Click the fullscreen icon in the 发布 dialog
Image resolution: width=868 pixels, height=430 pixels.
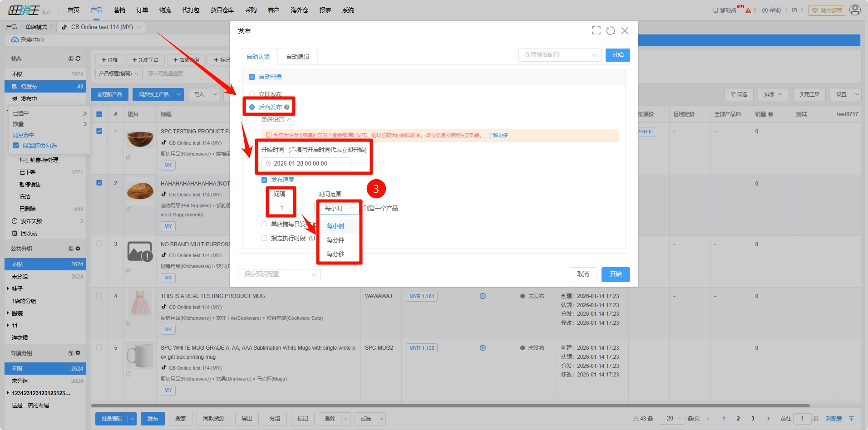pyautogui.click(x=596, y=30)
